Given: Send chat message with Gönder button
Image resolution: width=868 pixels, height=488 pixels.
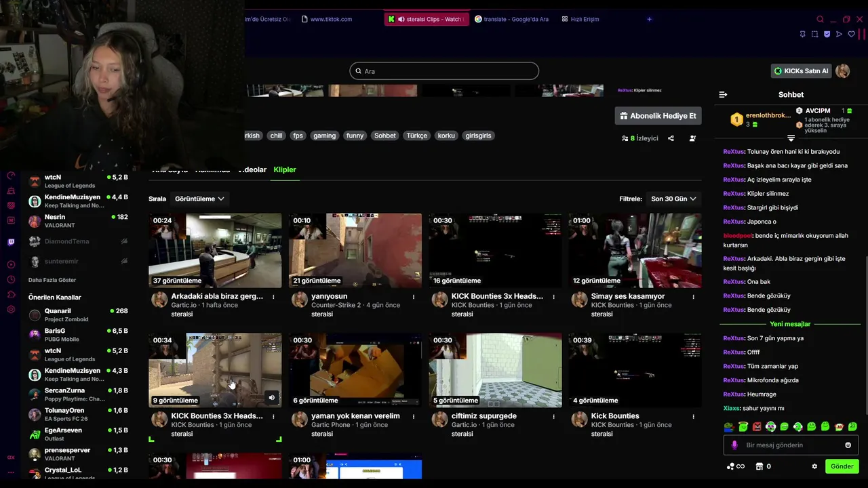Looking at the screenshot, I should pyautogui.click(x=842, y=466).
